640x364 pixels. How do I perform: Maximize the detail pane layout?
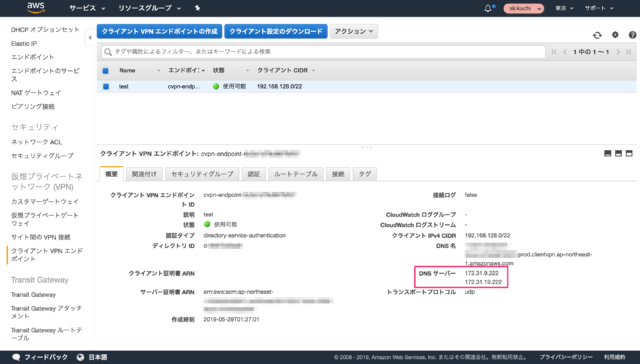pos(629,153)
